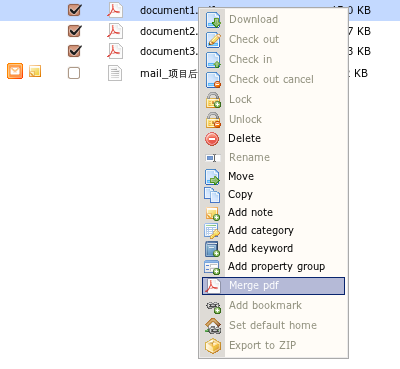Click the PDF icon of document2
The image size is (400, 369).
click(x=115, y=31)
